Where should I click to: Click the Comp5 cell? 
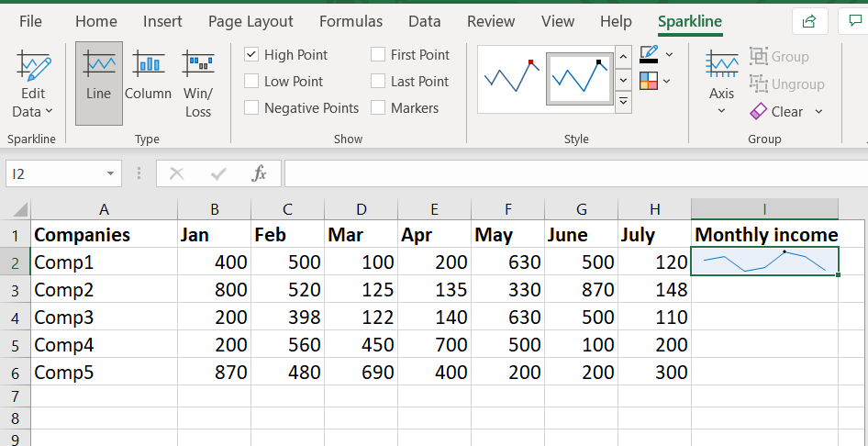click(104, 372)
